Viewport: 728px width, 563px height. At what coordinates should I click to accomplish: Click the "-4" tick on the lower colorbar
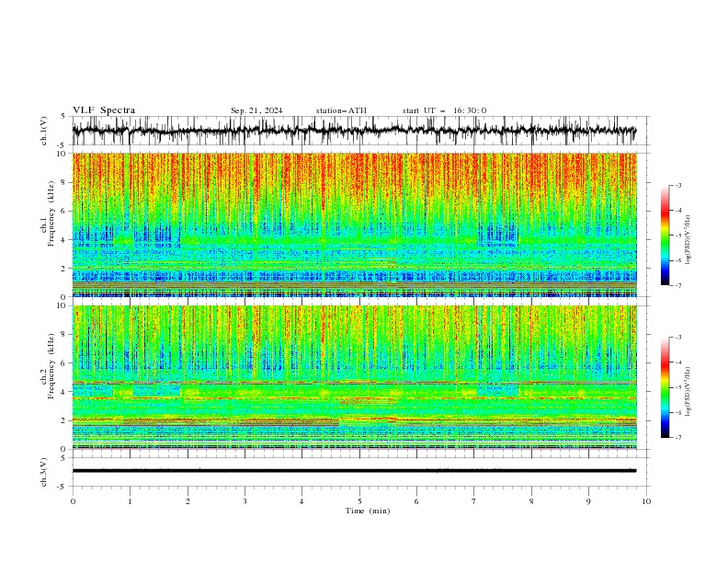(677, 362)
